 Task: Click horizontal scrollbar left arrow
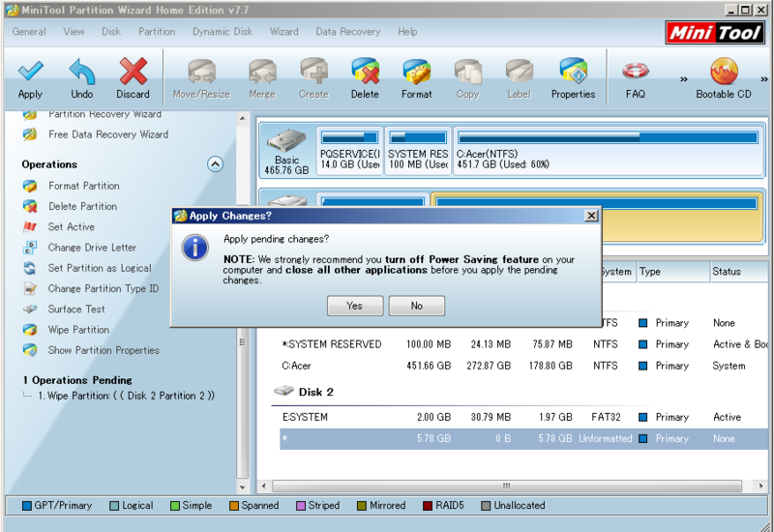(263, 487)
